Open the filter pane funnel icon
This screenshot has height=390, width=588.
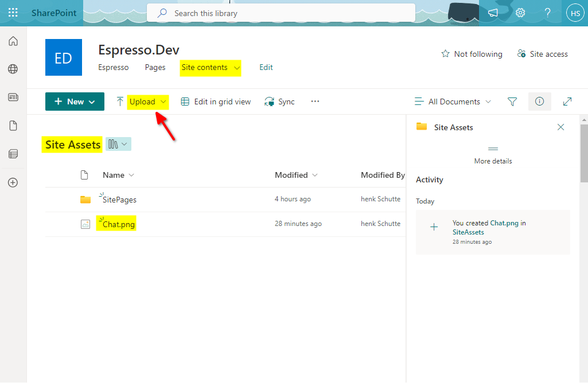[x=512, y=102]
